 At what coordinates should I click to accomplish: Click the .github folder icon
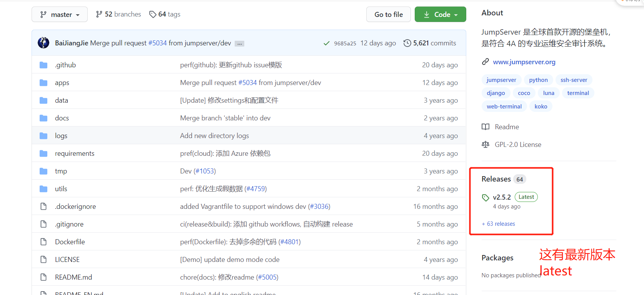coord(43,65)
